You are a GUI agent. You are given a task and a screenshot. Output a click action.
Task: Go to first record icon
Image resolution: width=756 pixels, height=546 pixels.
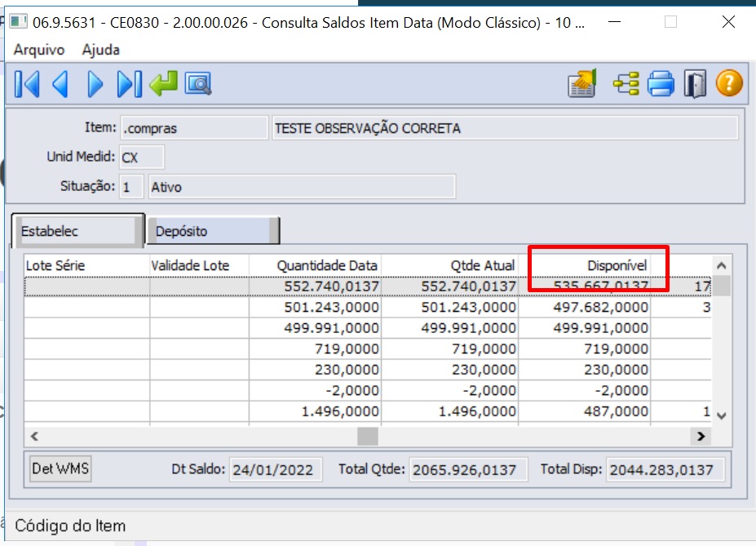(27, 84)
